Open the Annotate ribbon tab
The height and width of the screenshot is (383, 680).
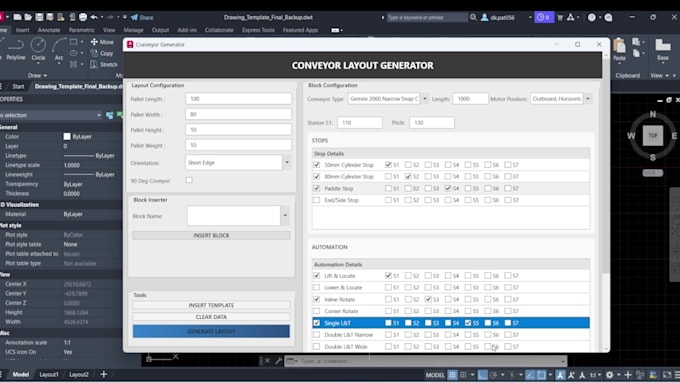49,30
